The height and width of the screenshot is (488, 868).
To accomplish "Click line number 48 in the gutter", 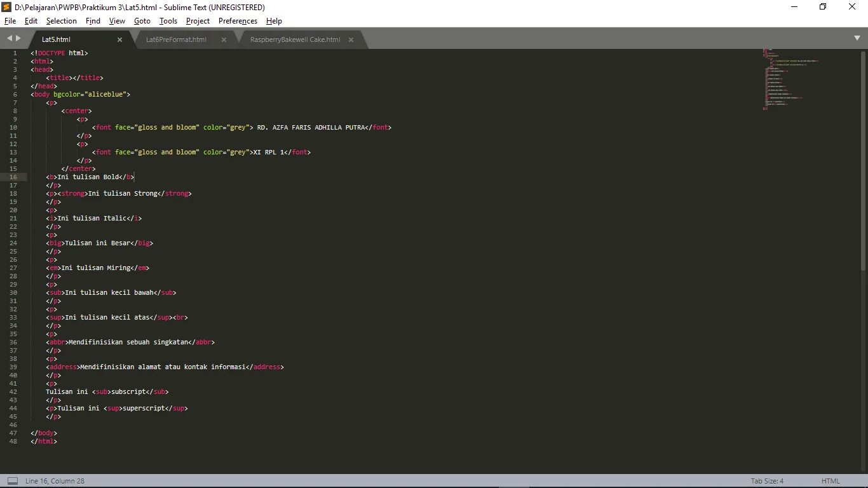I will click(x=13, y=441).
